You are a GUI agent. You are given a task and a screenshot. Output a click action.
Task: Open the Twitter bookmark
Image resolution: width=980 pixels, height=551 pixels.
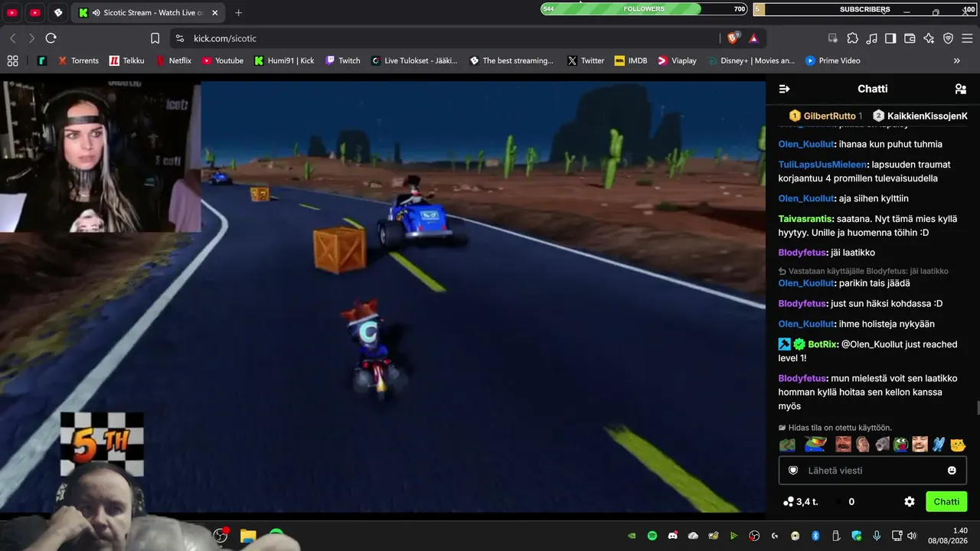click(586, 60)
